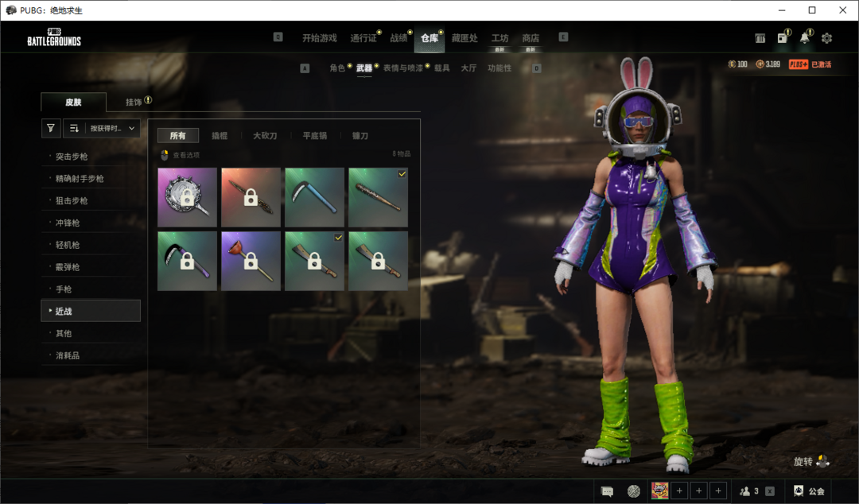Switch to the 撬棍 filter tab

coord(220,135)
